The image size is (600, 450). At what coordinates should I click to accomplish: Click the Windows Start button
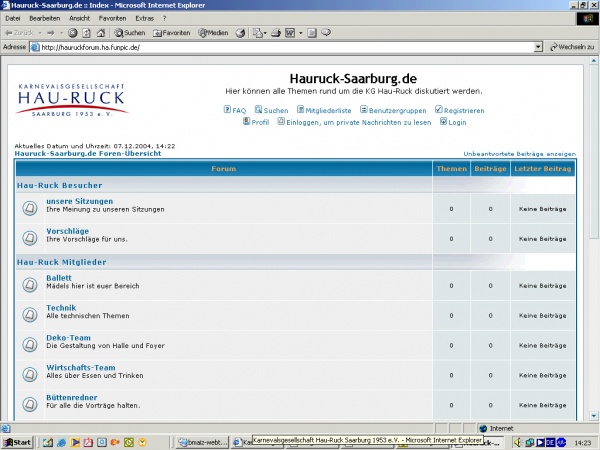17,443
